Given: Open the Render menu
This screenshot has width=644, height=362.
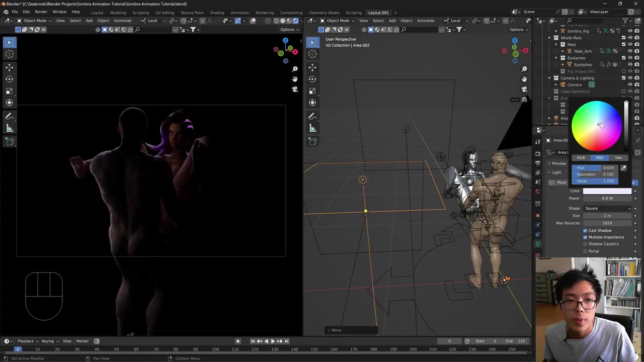Looking at the screenshot, I should [41, 12].
